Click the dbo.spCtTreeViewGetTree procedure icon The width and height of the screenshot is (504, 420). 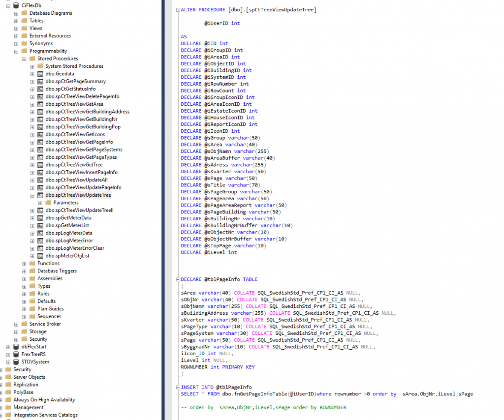point(40,165)
